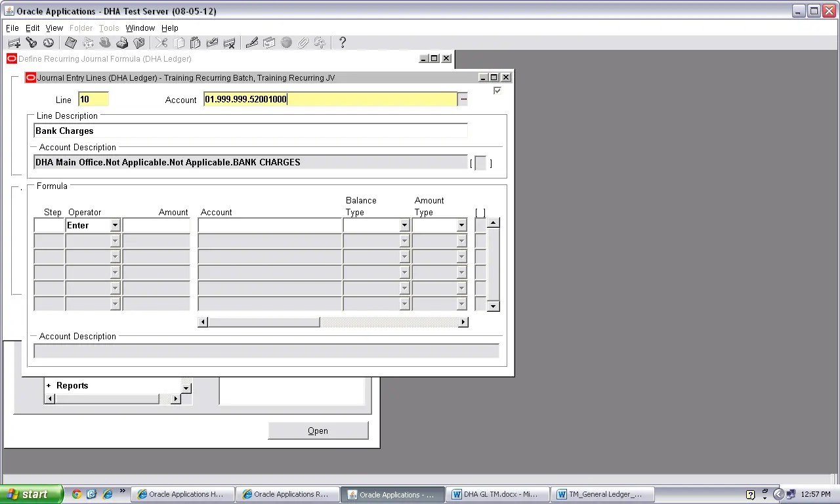Click the Print toolbar icon
This screenshot has height=504, width=840.
tap(122, 42)
